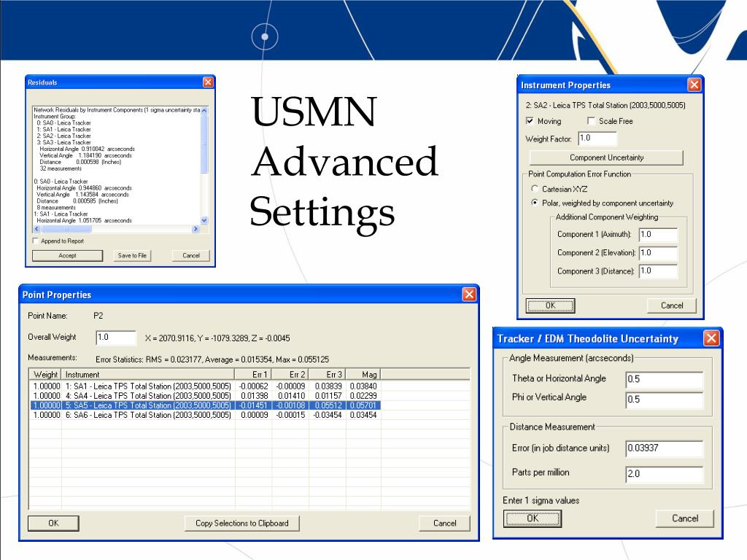Click Accept in the Residuals dialog
This screenshot has width=747, height=560.
[x=68, y=256]
